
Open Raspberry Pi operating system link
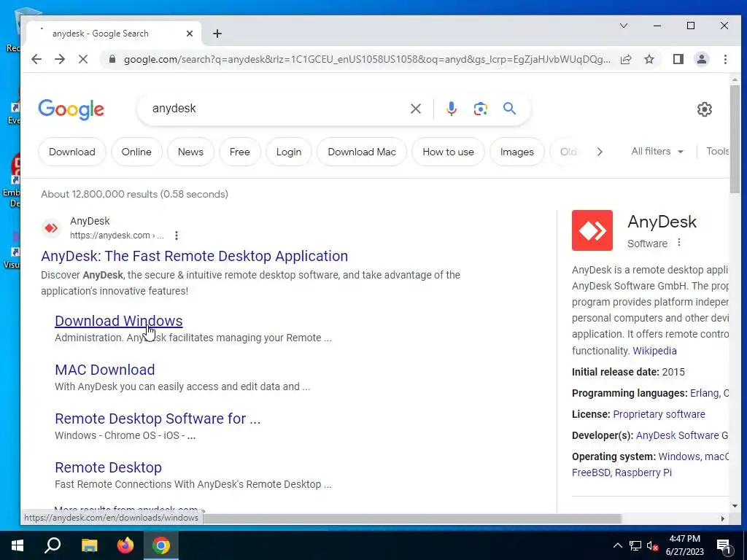tap(643, 472)
